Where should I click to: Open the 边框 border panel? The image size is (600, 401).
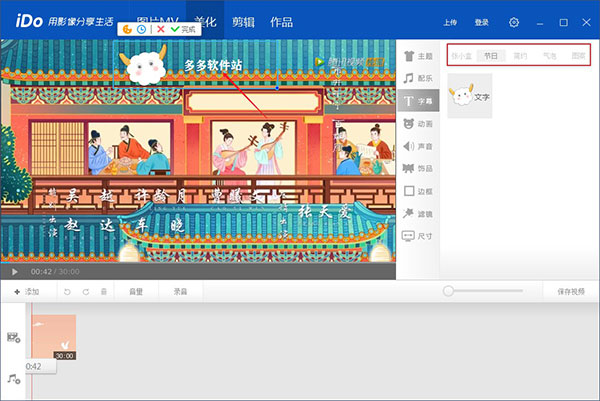pyautogui.click(x=418, y=191)
